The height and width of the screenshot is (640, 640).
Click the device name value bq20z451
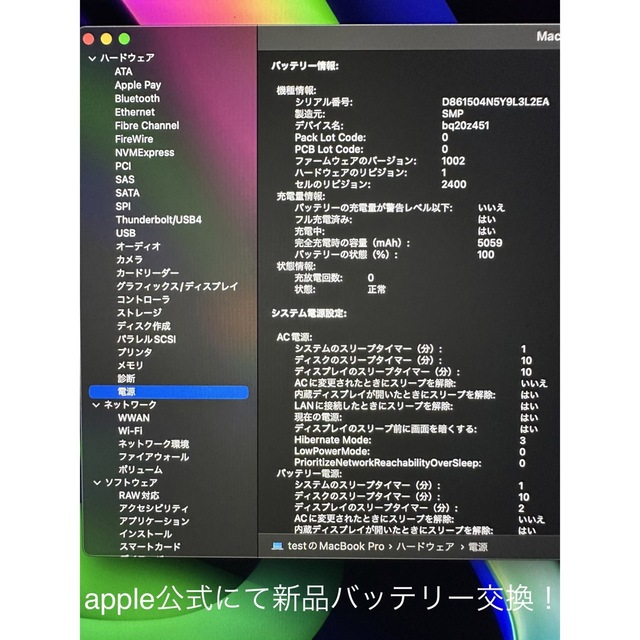(x=465, y=126)
